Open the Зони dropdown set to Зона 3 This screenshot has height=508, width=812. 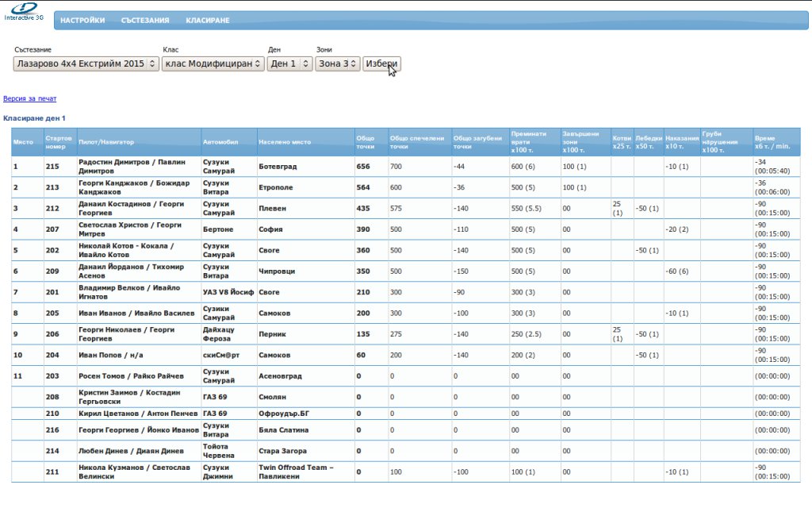pyautogui.click(x=338, y=63)
